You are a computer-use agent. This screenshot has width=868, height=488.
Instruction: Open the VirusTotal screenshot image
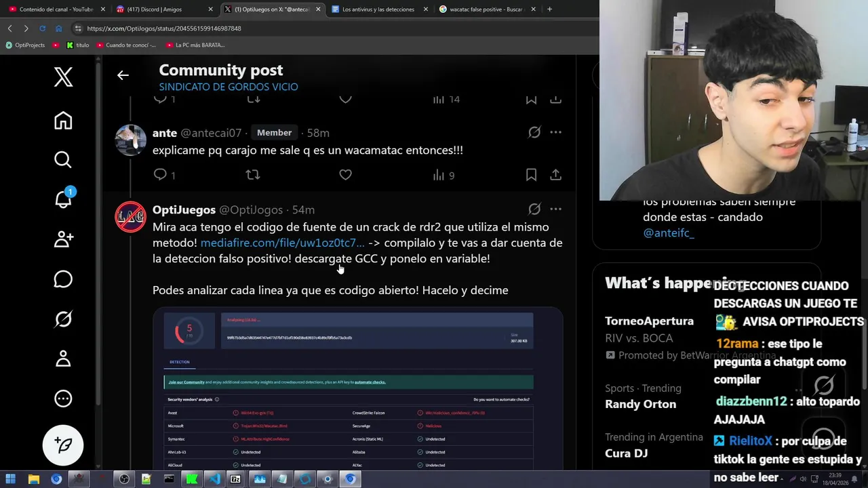(357, 388)
